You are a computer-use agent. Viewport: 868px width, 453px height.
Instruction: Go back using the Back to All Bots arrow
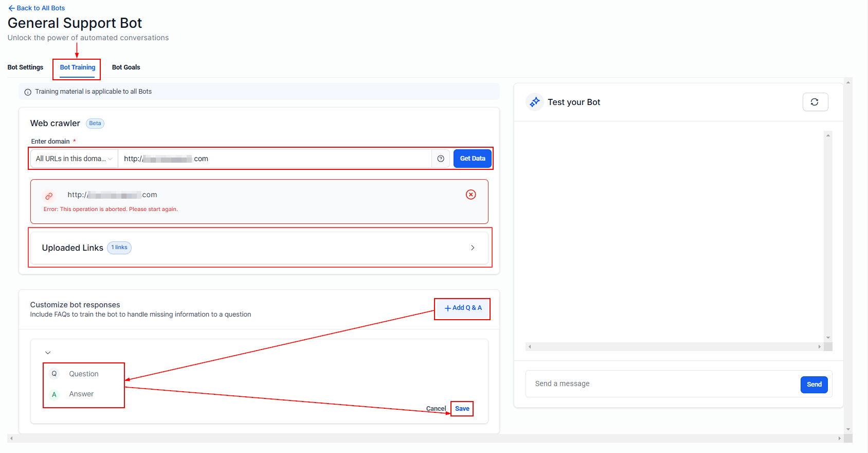coord(11,8)
